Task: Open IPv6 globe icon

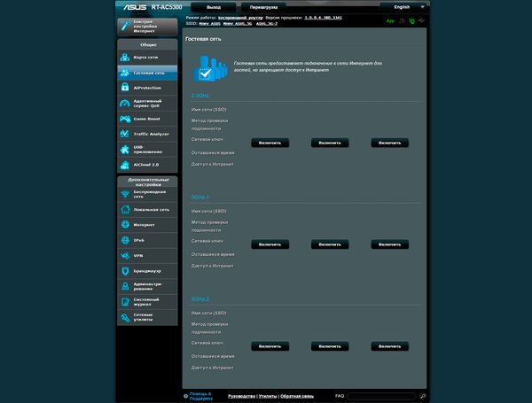Action: (x=125, y=240)
